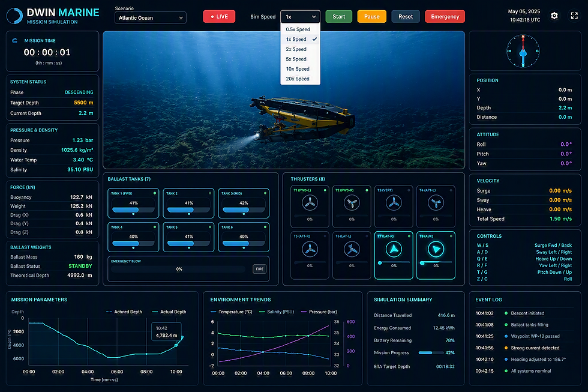Fire the emergency blow
This screenshot has height=392, width=588.
tap(259, 269)
